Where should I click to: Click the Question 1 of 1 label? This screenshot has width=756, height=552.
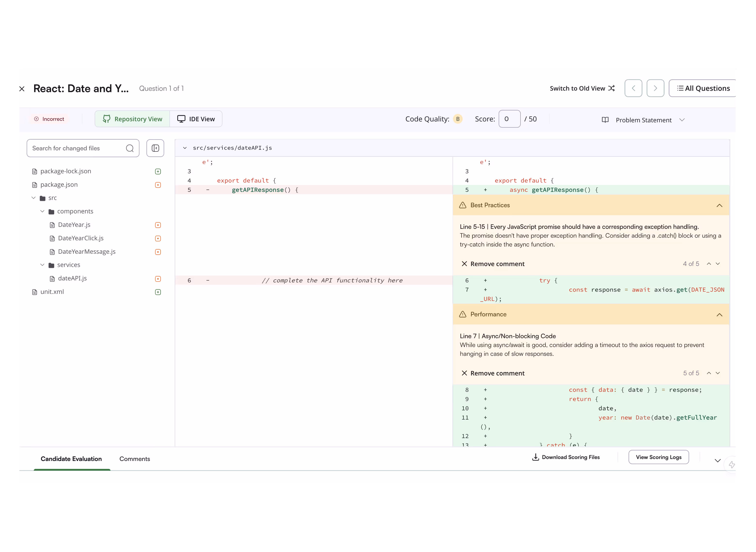[x=162, y=89]
